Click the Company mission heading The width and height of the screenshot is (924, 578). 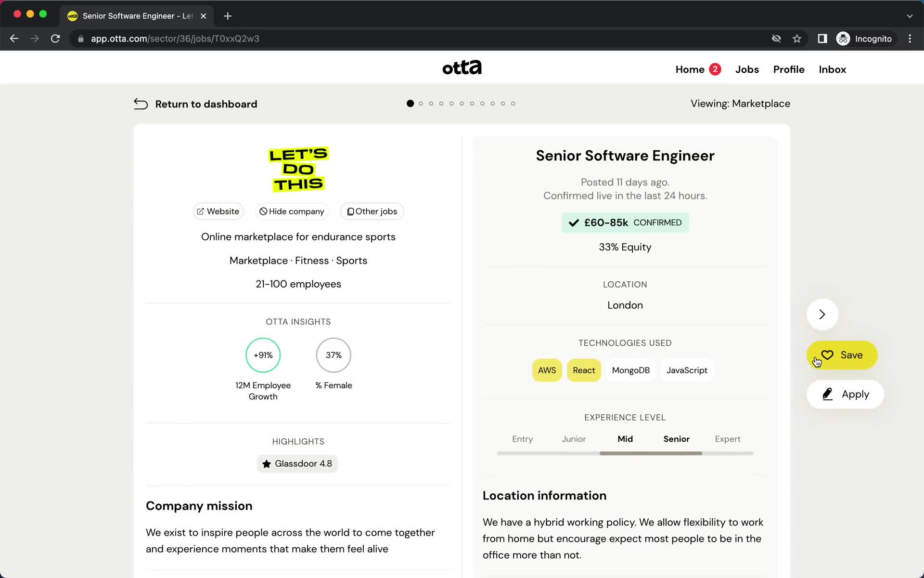point(199,506)
